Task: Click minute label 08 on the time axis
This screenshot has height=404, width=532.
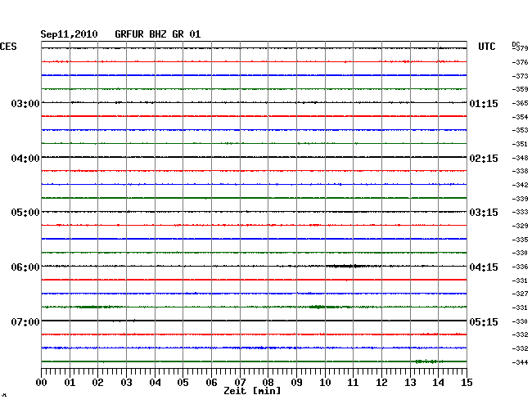Action: point(268,383)
